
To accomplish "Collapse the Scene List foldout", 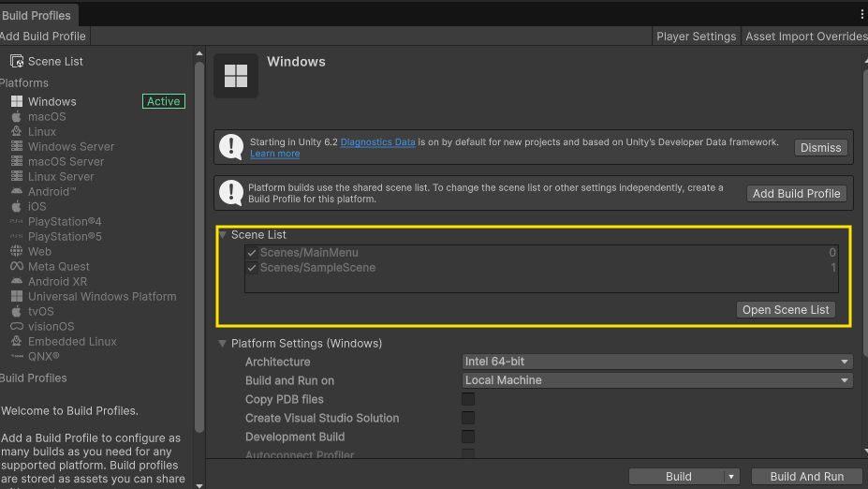I will 223,235.
